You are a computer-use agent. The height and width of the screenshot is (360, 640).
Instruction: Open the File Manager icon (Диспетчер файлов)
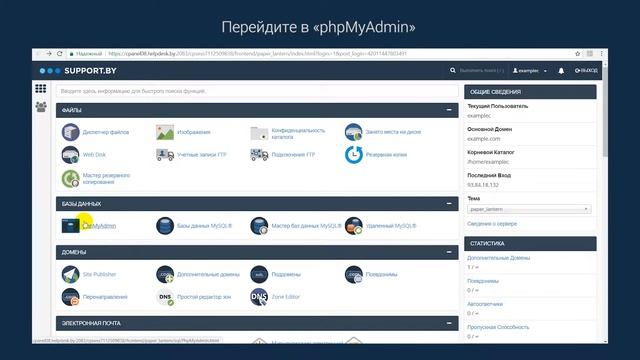pos(70,132)
